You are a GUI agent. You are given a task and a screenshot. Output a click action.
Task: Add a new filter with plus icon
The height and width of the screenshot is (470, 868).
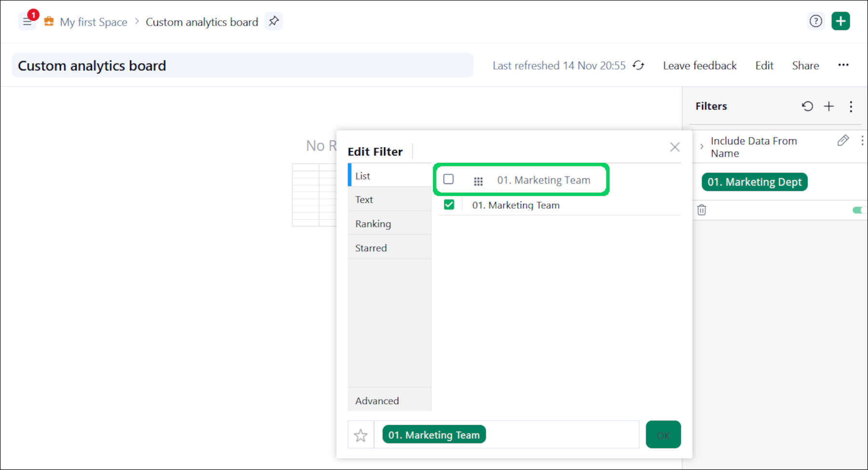click(829, 106)
